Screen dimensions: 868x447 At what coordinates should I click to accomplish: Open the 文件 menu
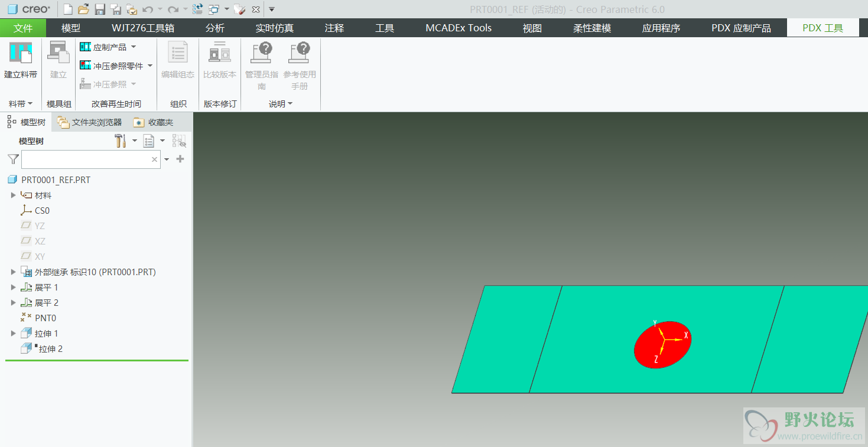coord(23,28)
